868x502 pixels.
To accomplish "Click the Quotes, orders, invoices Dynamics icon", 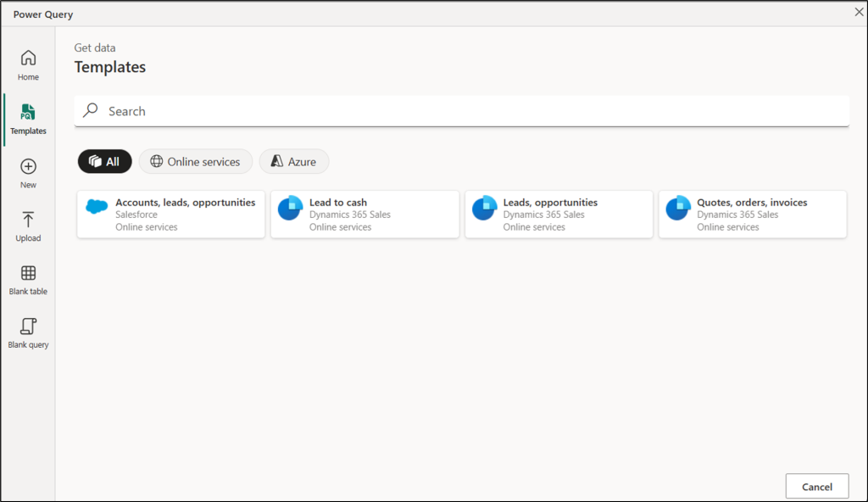I will click(x=678, y=209).
